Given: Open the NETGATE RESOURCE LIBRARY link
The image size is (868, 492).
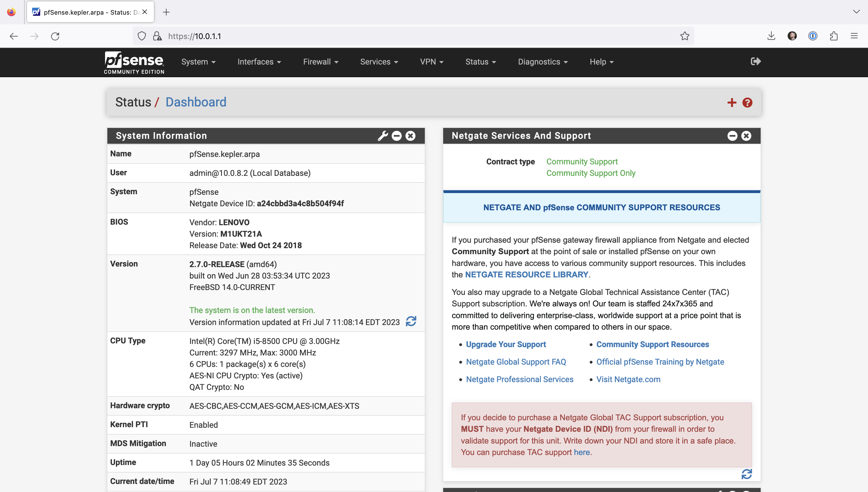Looking at the screenshot, I should (527, 274).
